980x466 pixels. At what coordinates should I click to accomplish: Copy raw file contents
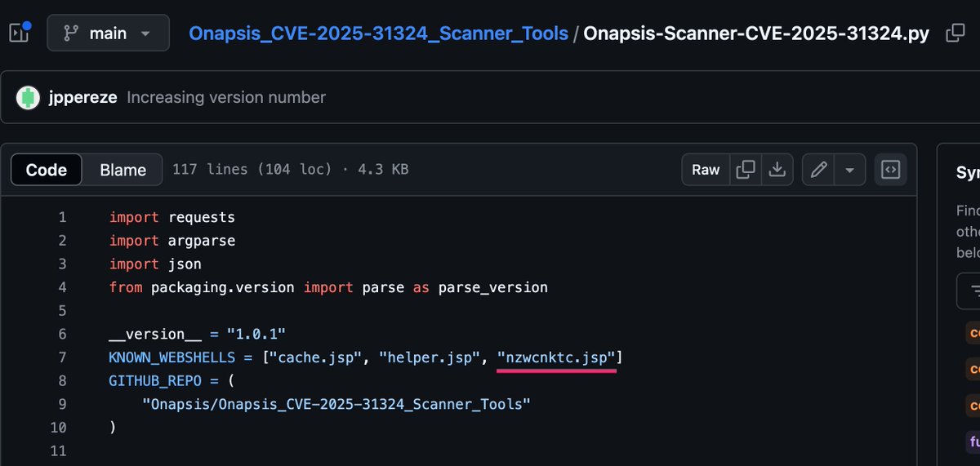point(745,170)
